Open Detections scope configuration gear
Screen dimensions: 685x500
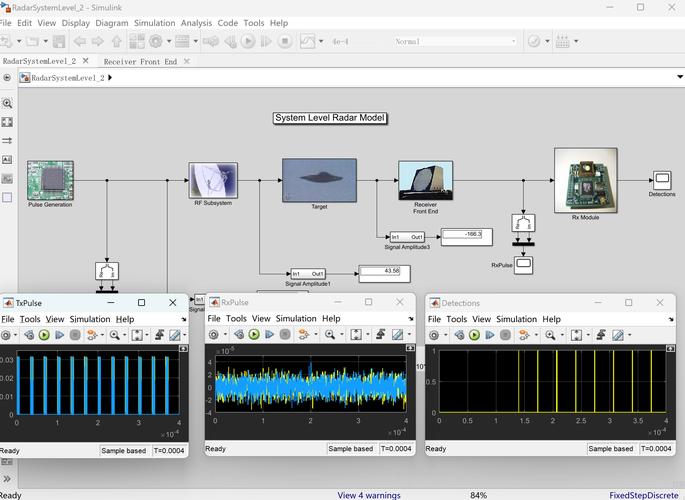click(436, 335)
